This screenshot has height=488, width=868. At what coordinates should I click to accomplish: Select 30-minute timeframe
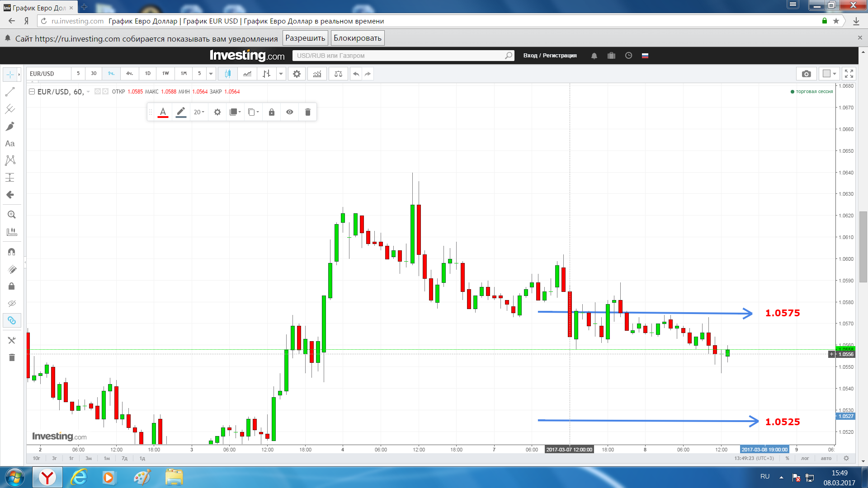point(94,73)
